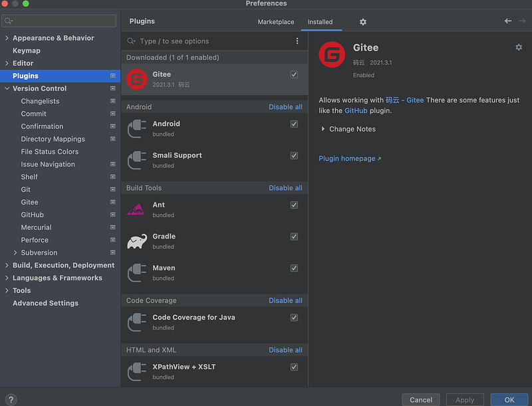Image resolution: width=532 pixels, height=406 pixels.
Task: Uncheck the Smali Support plugin
Action: [294, 155]
